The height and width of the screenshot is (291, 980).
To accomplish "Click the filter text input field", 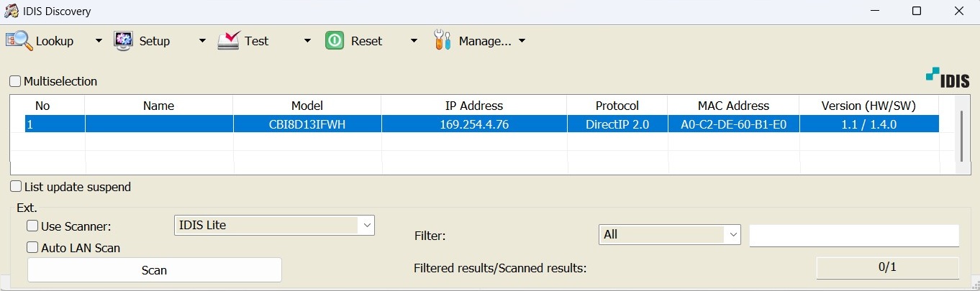I will [x=854, y=235].
